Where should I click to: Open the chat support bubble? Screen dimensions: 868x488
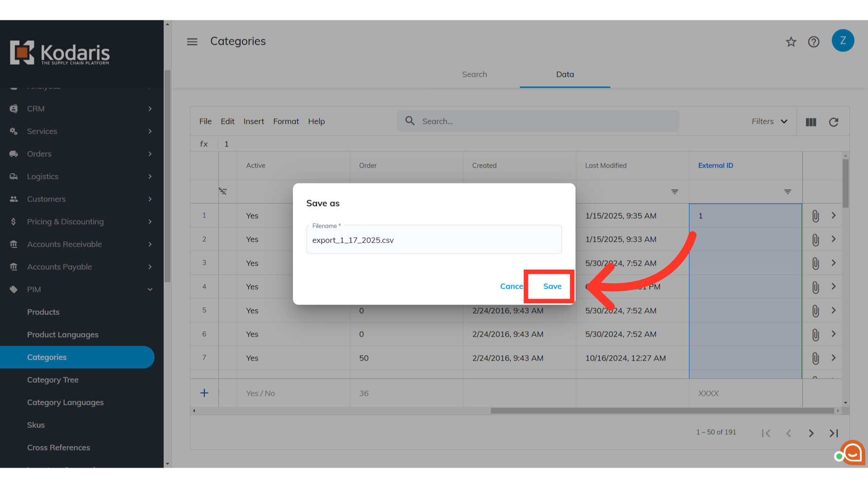pos(853,452)
